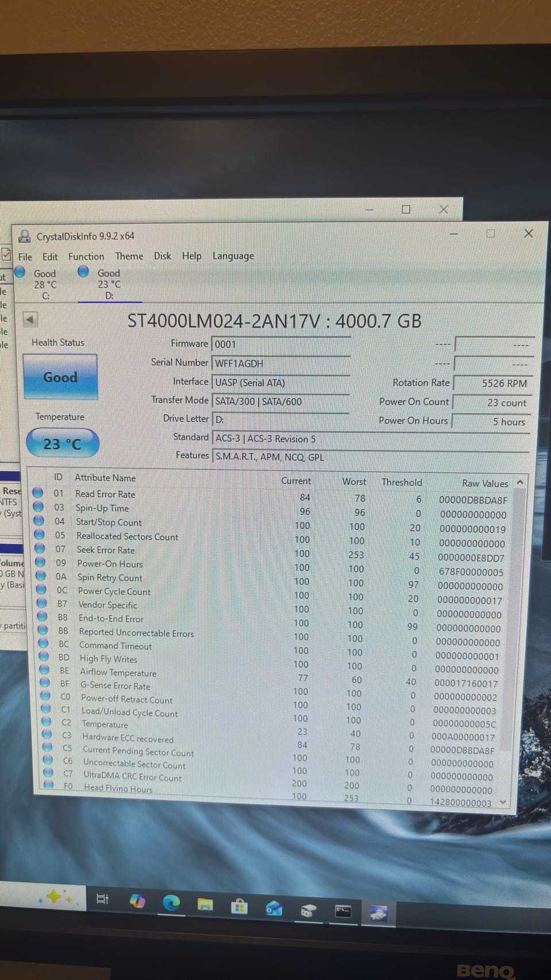Click the raw value 0000000E8DD7
The image size is (551, 980).
click(471, 558)
